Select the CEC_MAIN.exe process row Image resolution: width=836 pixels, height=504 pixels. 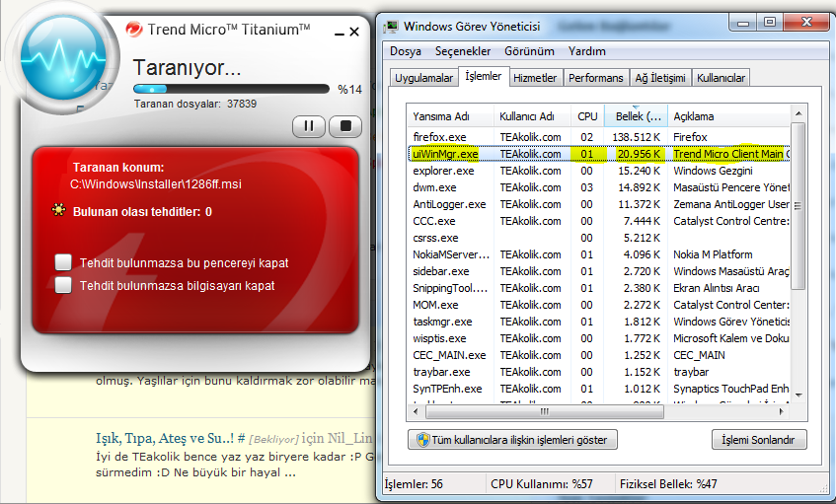point(599,355)
